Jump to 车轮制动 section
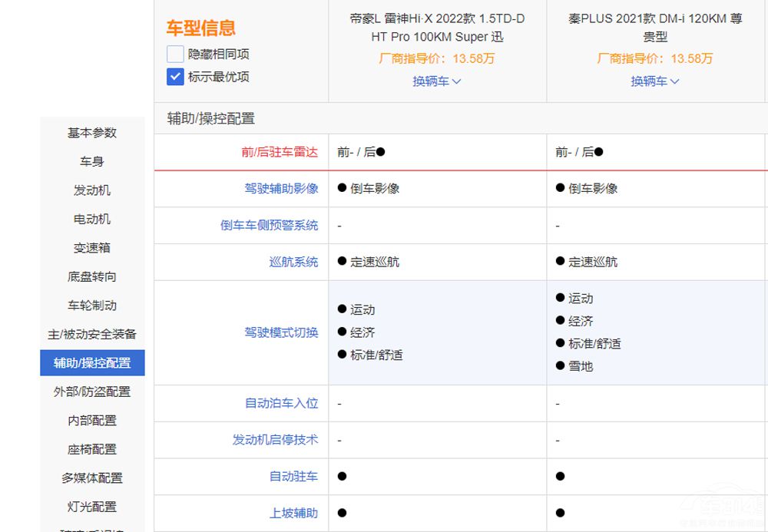Viewport: 768px width, 532px height. pyautogui.click(x=92, y=306)
